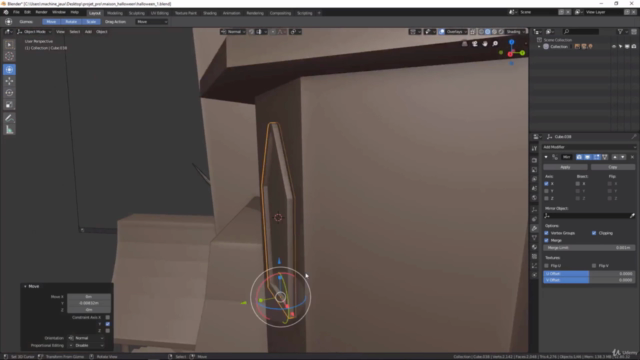Open Orientation Normal dropdown in Move panel
Image resolution: width=640 pixels, height=360 pixels.
pyautogui.click(x=86, y=338)
